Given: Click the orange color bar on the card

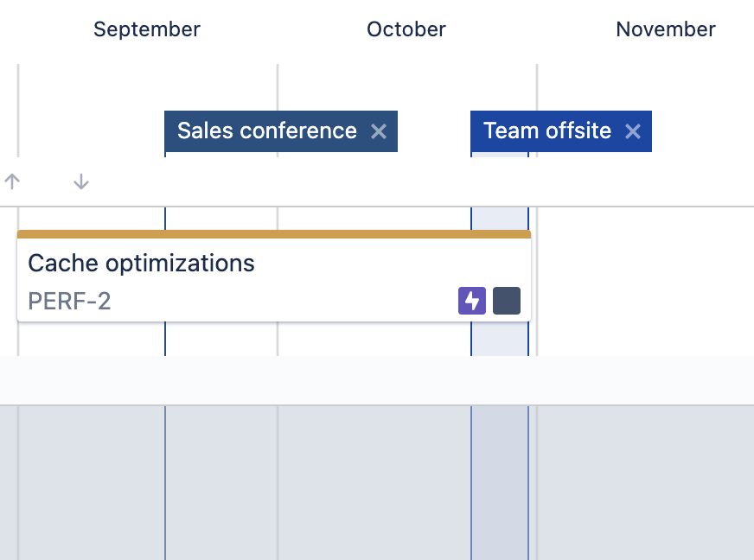Looking at the screenshot, I should click(x=259, y=233).
